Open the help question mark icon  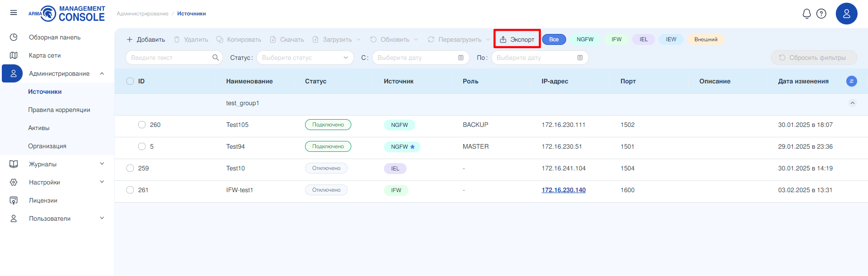(x=821, y=14)
